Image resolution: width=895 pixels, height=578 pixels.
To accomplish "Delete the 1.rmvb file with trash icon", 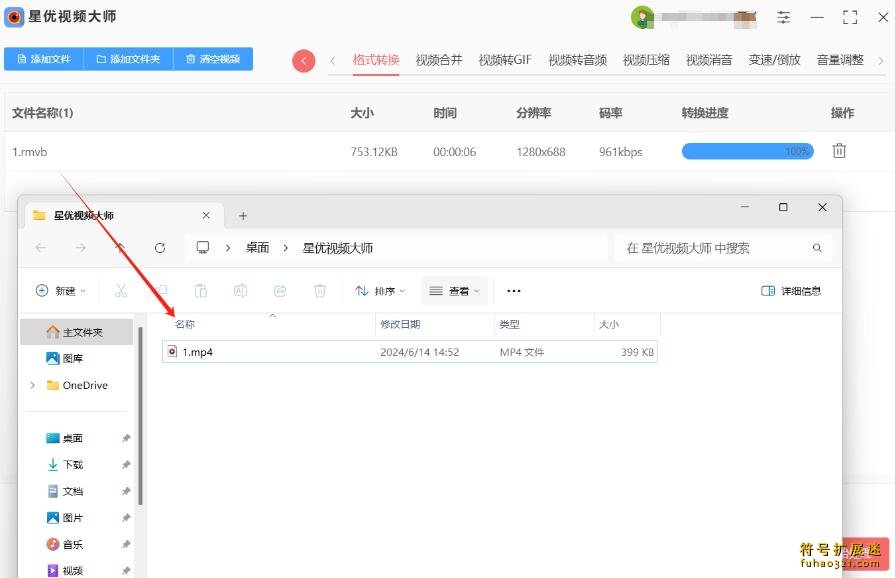I will [839, 151].
